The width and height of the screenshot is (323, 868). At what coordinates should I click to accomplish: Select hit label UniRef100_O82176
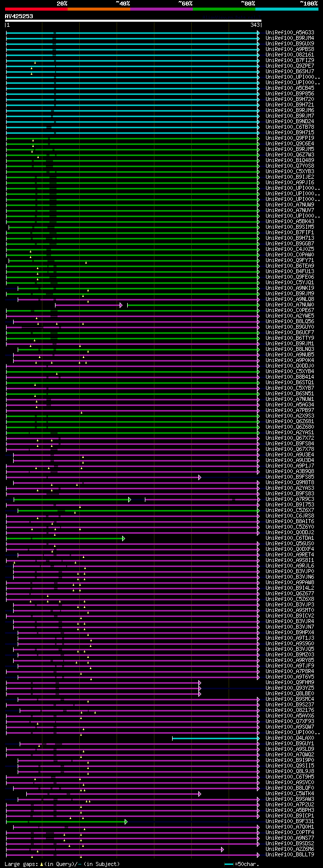pyautogui.click(x=290, y=710)
